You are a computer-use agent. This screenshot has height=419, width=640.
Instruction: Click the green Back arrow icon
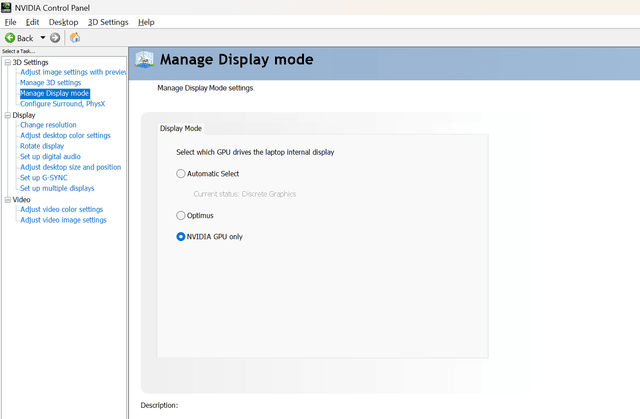coord(10,38)
